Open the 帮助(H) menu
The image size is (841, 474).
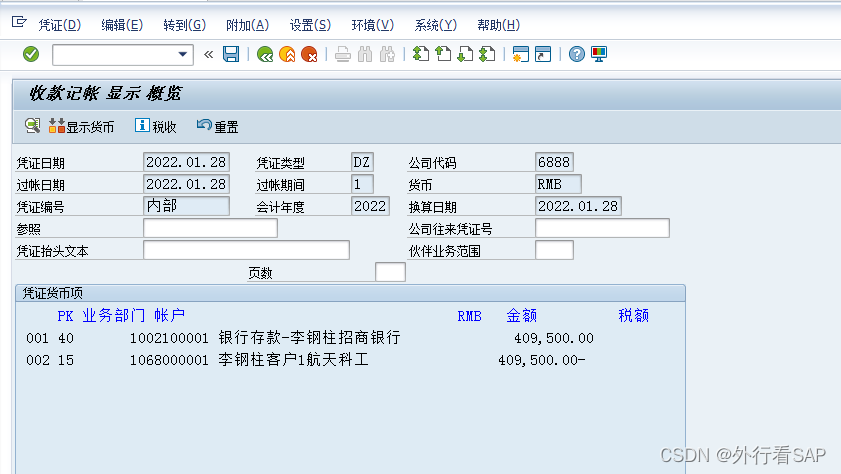coord(498,25)
